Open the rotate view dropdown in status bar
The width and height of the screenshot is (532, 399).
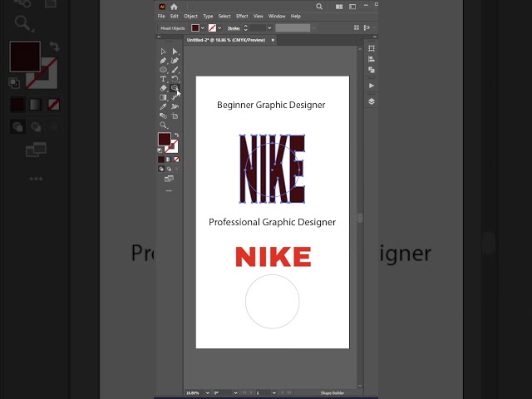pos(235,393)
